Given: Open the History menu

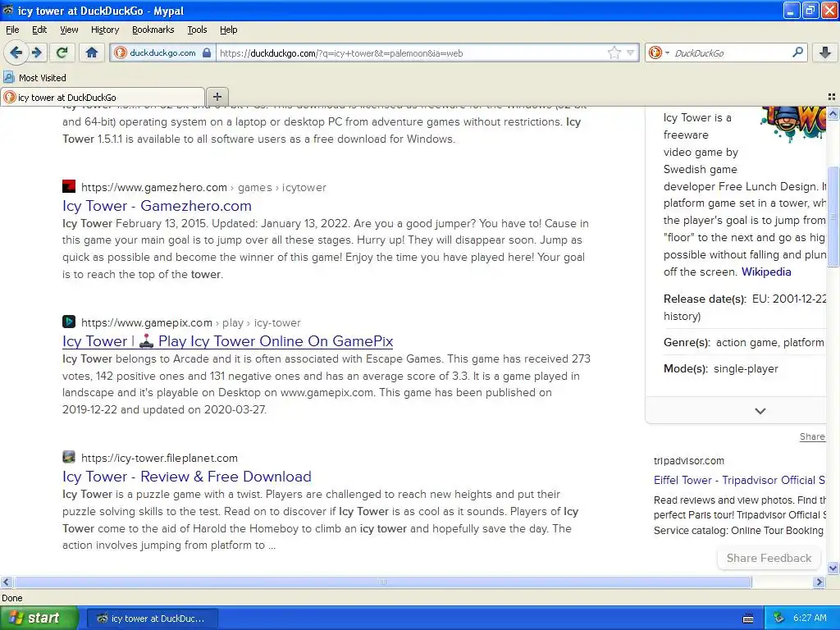Looking at the screenshot, I should [x=104, y=30].
